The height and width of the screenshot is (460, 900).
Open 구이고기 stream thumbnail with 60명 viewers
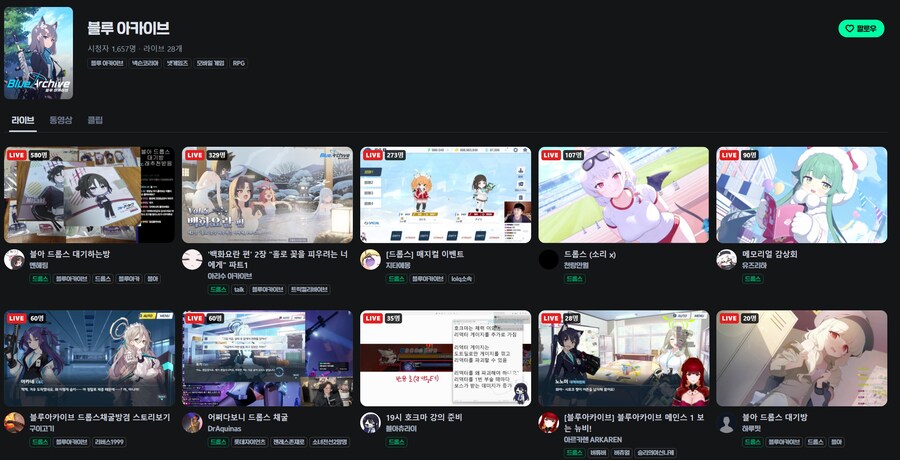[x=90, y=358]
